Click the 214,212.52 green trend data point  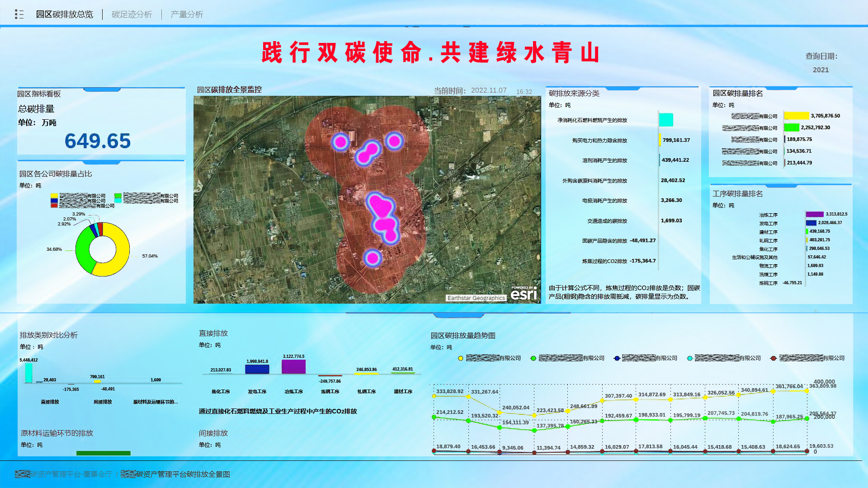(434, 417)
